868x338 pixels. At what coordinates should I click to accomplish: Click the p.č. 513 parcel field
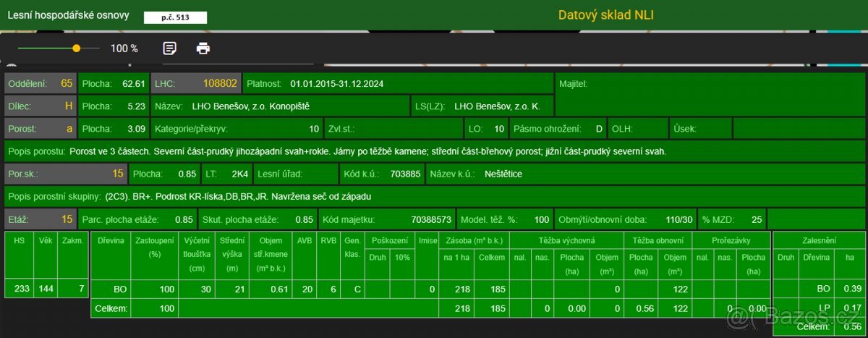[x=175, y=17]
